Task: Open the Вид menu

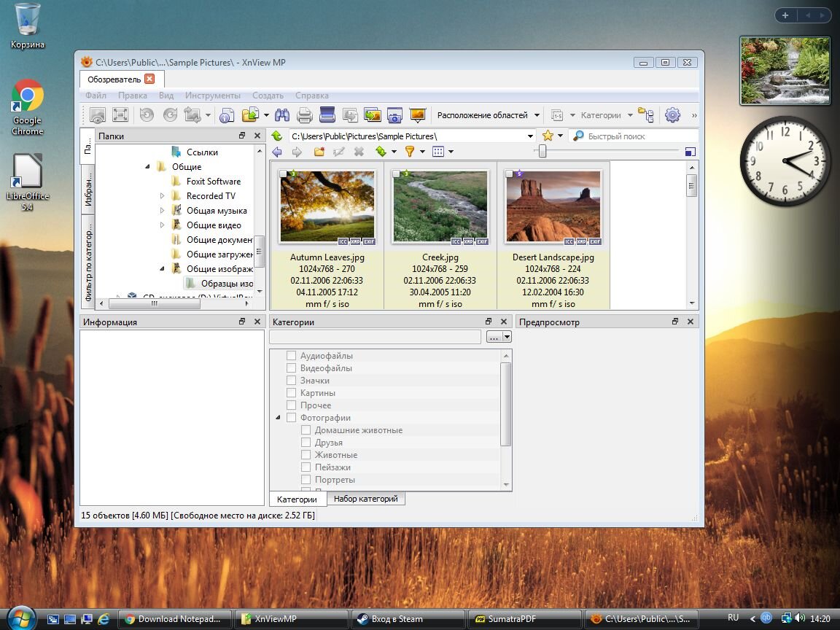Action: (166, 96)
